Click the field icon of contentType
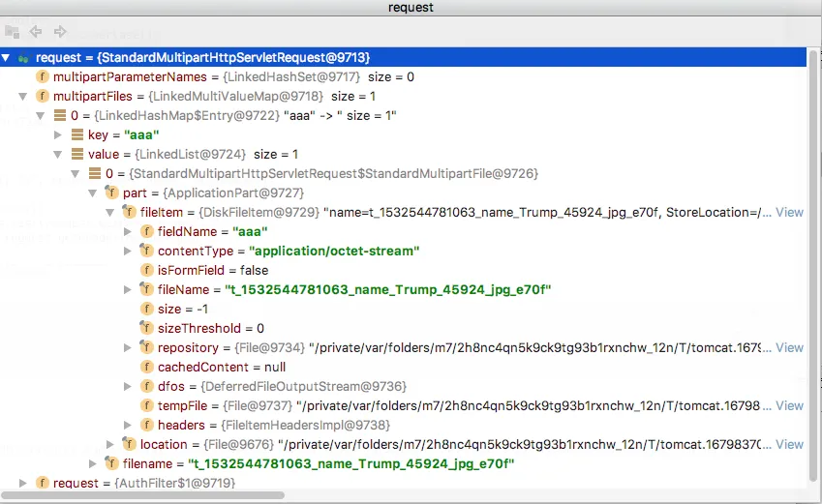Viewport: 822px width, 504px height. 147,251
